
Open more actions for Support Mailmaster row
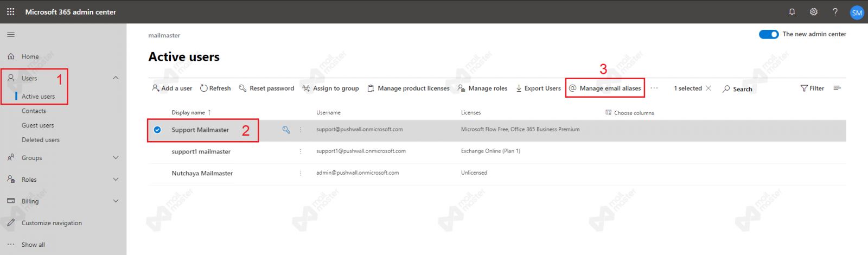pos(301,130)
